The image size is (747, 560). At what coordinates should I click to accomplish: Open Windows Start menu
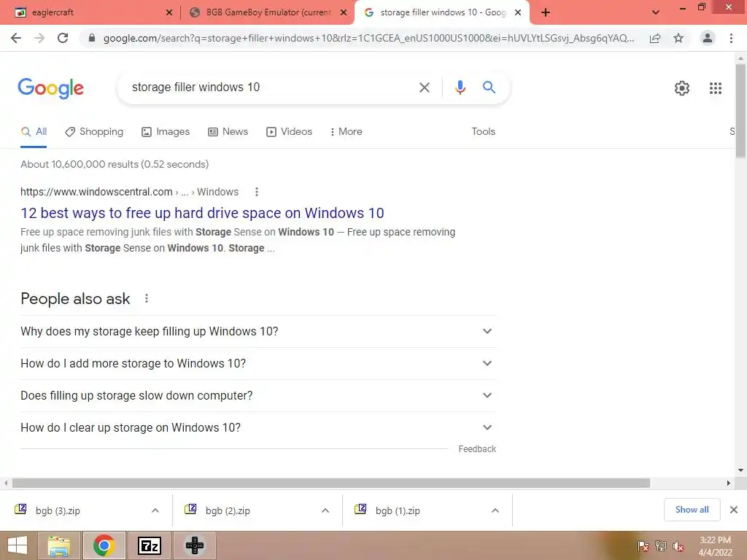click(18, 545)
